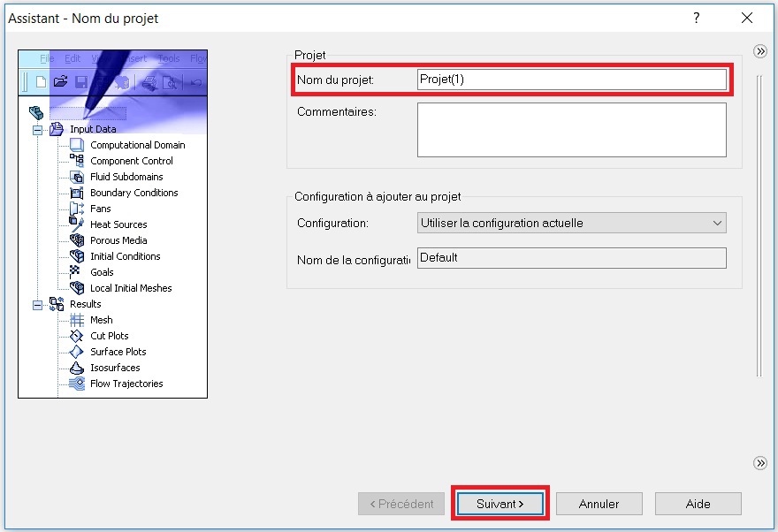778x532 pixels.
Task: Click the Fluid Subdomains icon
Action: tap(76, 177)
